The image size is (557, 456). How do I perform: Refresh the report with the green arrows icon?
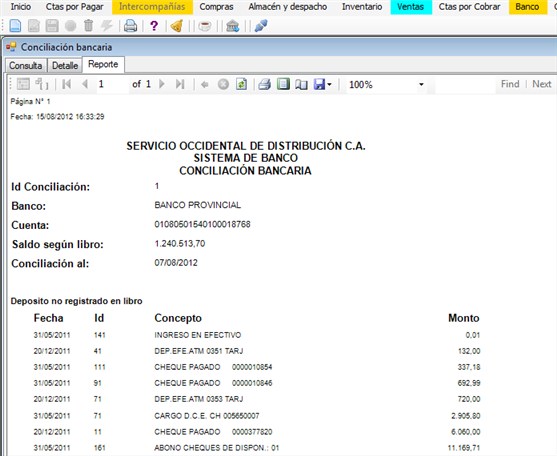[x=242, y=84]
